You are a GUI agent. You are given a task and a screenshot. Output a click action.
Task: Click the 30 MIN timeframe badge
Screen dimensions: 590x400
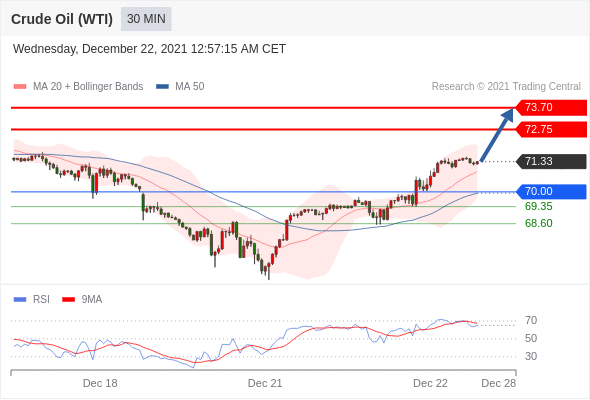pyautogui.click(x=146, y=19)
